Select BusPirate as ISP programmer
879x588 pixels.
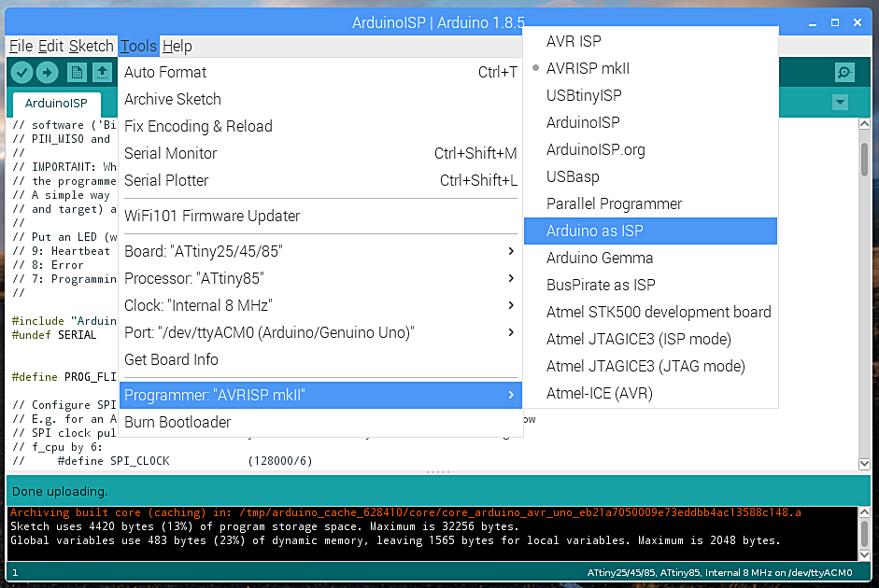tap(650, 285)
